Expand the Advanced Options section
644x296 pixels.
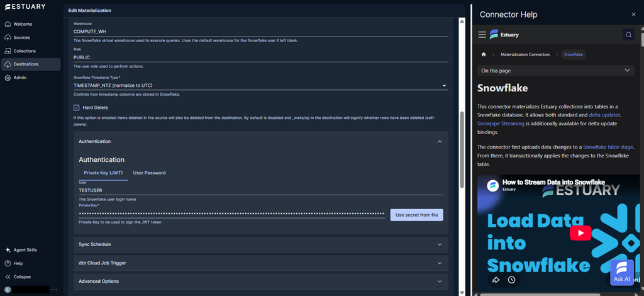click(261, 282)
